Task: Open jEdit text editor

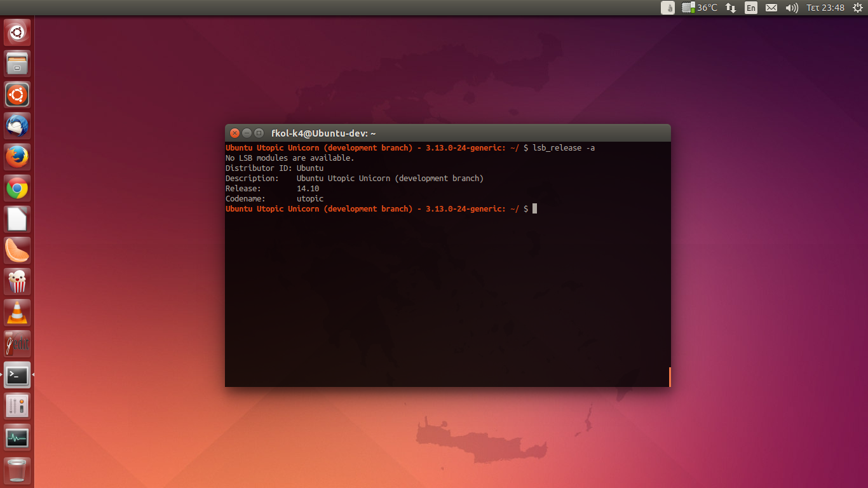Action: pyautogui.click(x=17, y=344)
